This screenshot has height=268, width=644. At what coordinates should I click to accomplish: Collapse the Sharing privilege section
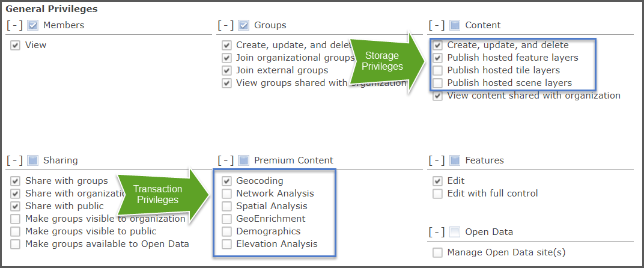(14, 160)
